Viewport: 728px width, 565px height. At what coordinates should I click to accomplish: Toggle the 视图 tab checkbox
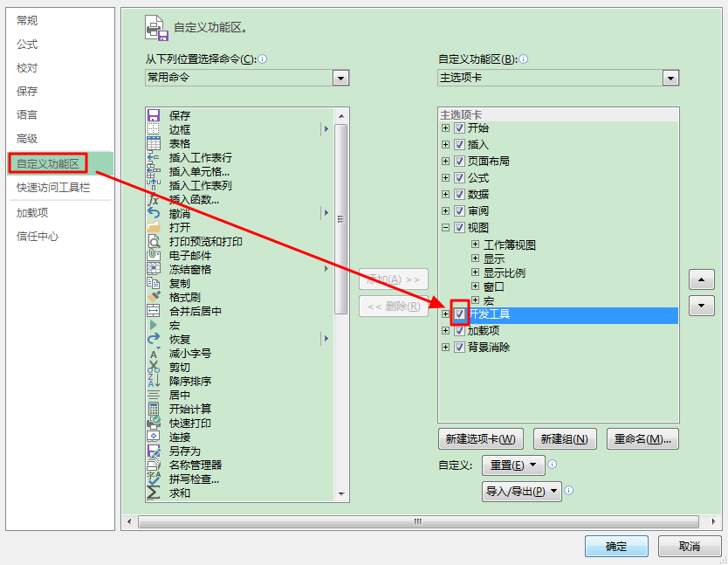click(x=459, y=228)
